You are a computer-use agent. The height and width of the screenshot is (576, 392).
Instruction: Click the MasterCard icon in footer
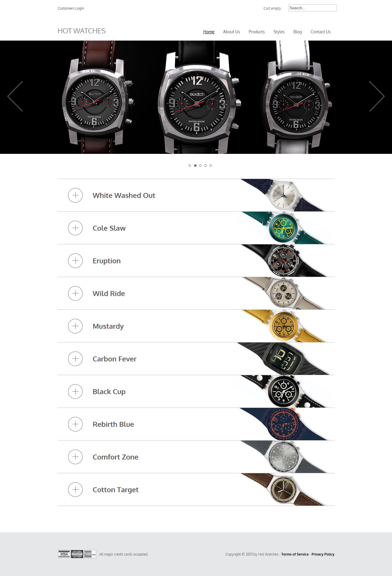pyautogui.click(x=77, y=554)
